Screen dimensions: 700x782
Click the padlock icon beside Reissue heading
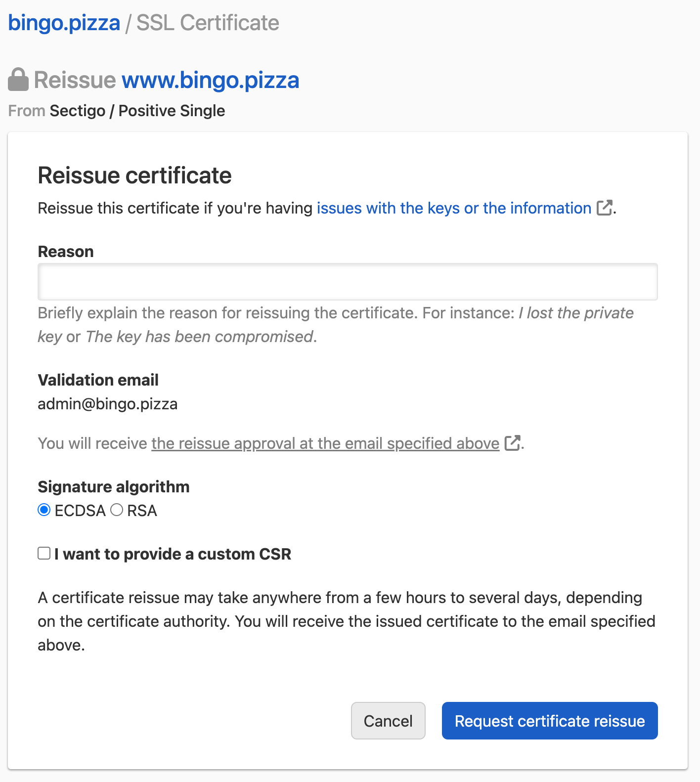point(18,80)
